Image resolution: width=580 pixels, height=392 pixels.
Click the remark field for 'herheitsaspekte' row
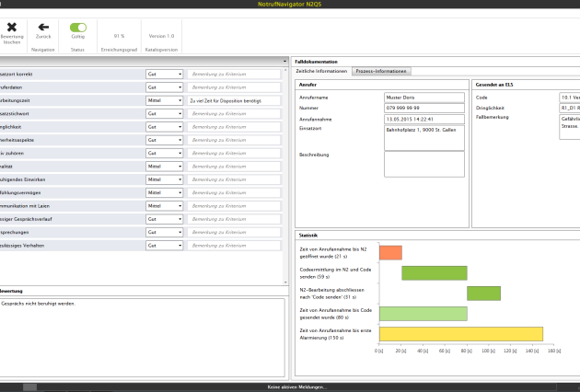pos(234,140)
